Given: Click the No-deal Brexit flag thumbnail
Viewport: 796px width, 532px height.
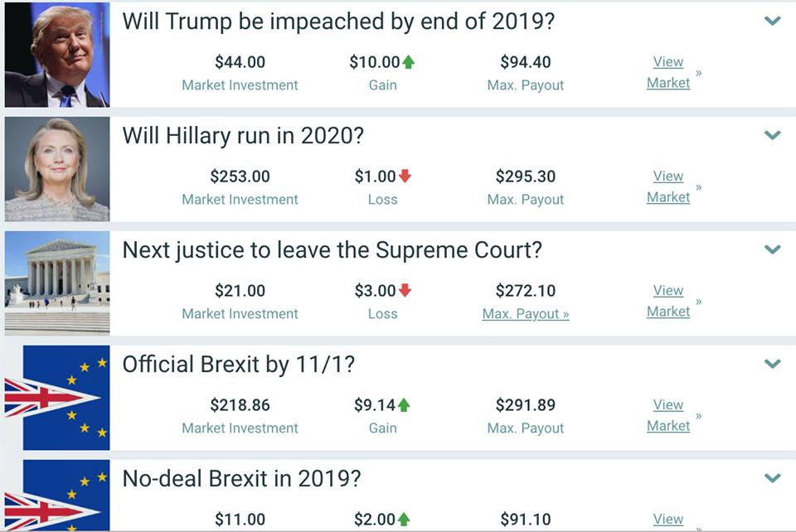Looking at the screenshot, I should pos(57,496).
